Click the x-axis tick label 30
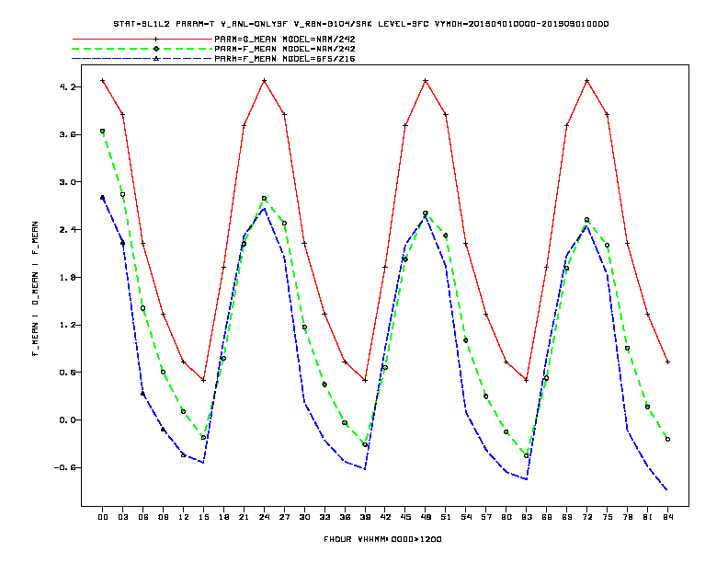The width and height of the screenshot is (728, 563). pyautogui.click(x=304, y=517)
